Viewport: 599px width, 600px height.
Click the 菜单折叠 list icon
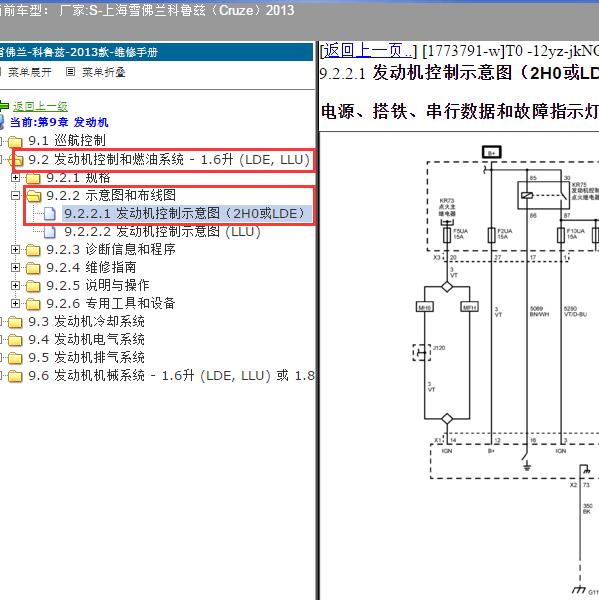70,72
